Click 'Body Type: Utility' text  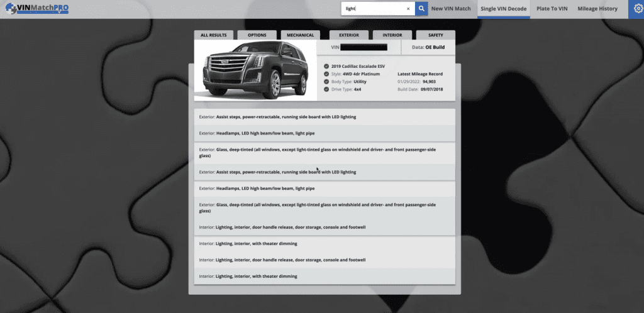pos(348,82)
